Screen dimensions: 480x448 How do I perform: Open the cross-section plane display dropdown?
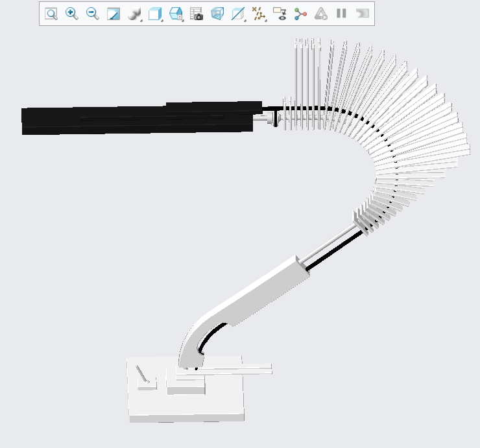239,14
